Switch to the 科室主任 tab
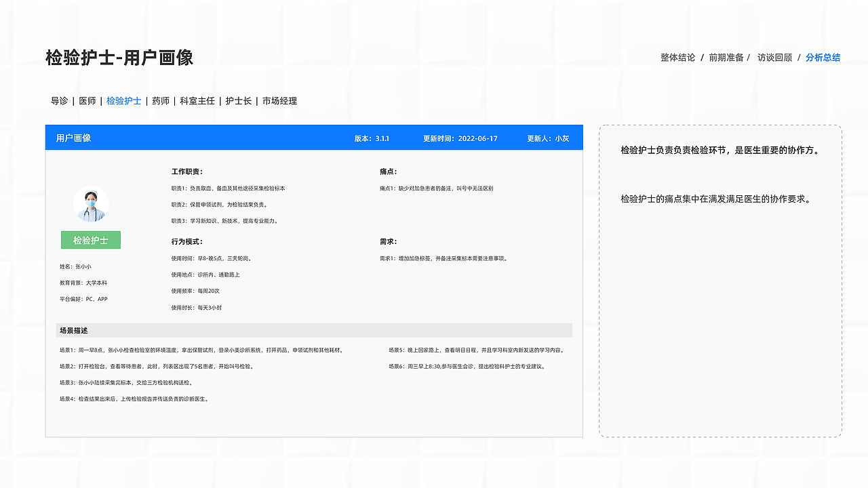This screenshot has width=868, height=488. 195,100
